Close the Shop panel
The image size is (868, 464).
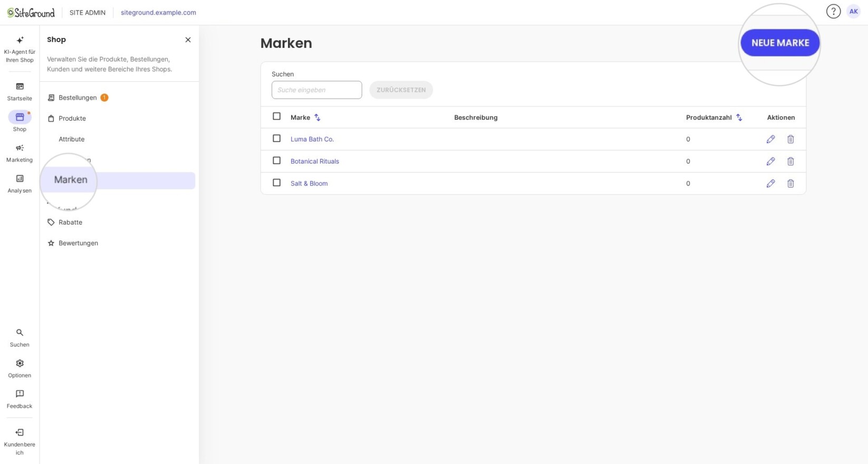(x=188, y=40)
